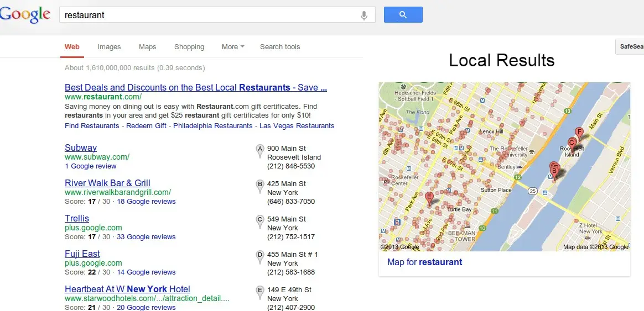
Task: Open the Map for restaurant link
Action: point(425,262)
